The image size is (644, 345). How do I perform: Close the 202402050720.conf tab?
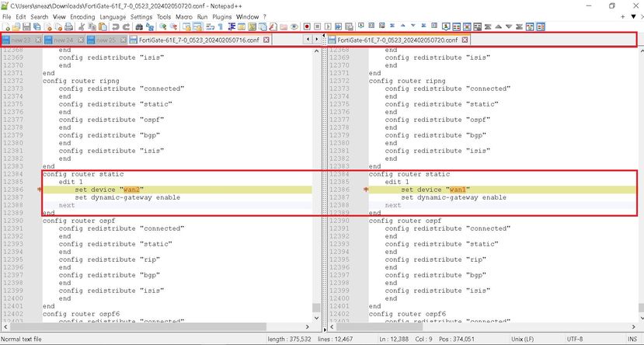(x=465, y=40)
